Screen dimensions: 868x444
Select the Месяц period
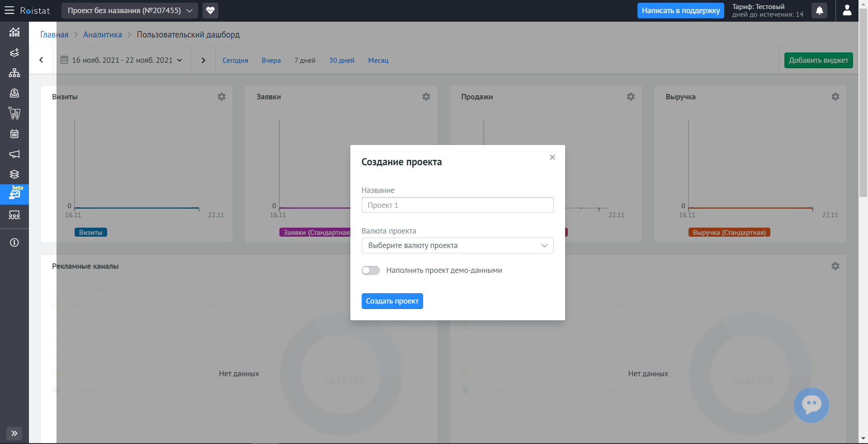click(378, 61)
